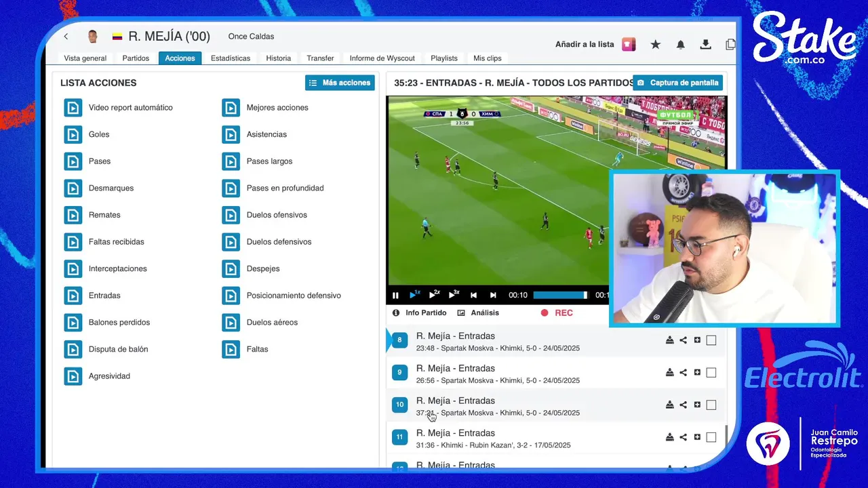Viewport: 868px width, 488px height.
Task: Pause the video player
Action: (395, 295)
